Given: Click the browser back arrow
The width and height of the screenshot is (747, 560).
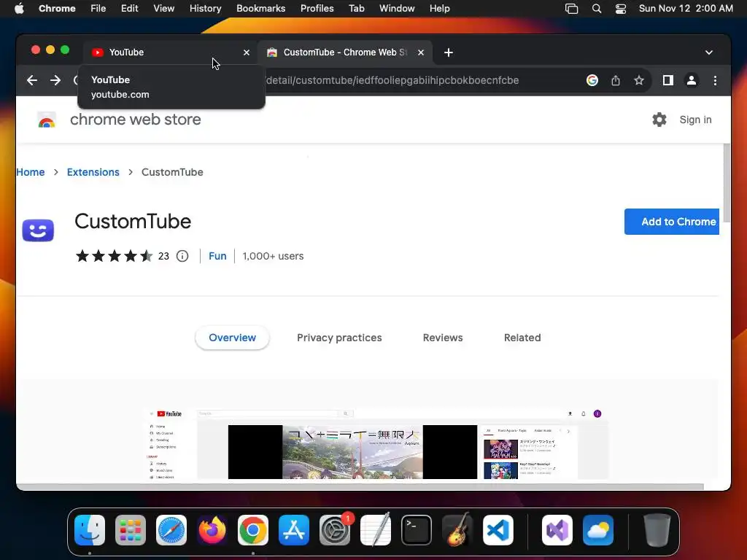Looking at the screenshot, I should point(32,80).
